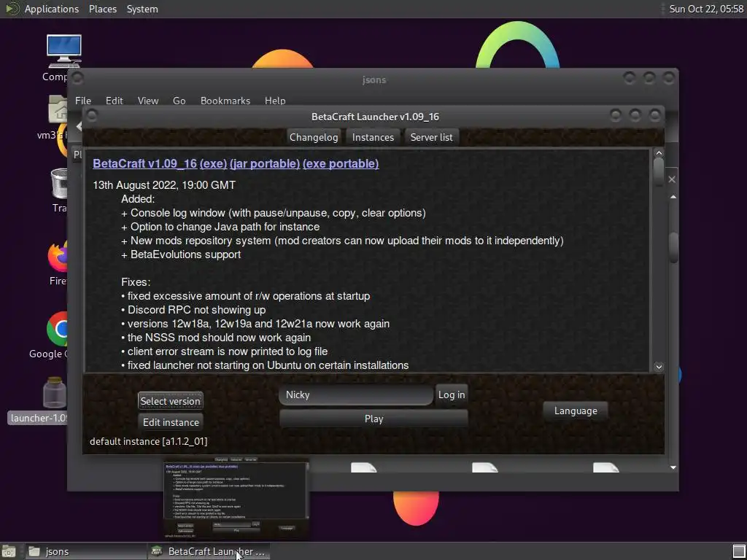Click BetaCraft Launcher taskbar entry

[x=209, y=551]
